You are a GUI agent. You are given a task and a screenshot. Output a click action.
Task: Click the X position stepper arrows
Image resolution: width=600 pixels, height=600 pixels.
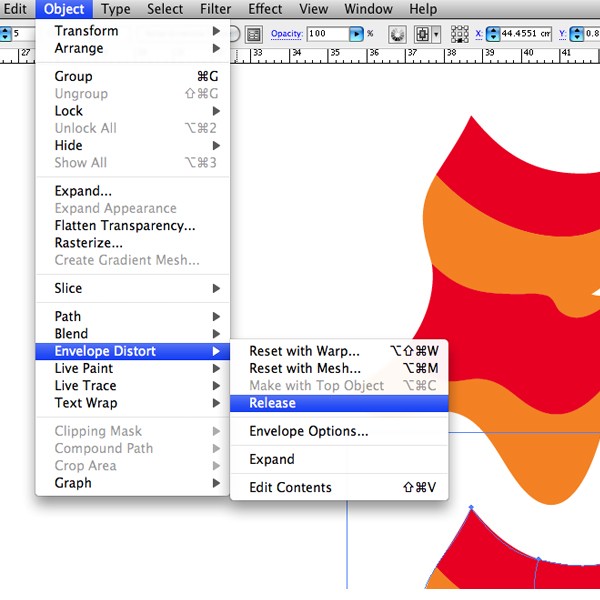(493, 34)
